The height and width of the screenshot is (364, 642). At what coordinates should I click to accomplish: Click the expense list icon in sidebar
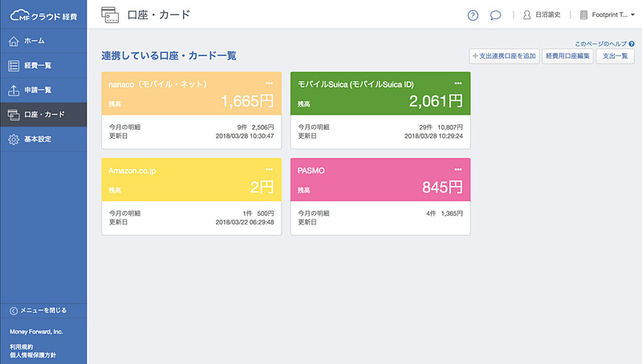click(14, 66)
